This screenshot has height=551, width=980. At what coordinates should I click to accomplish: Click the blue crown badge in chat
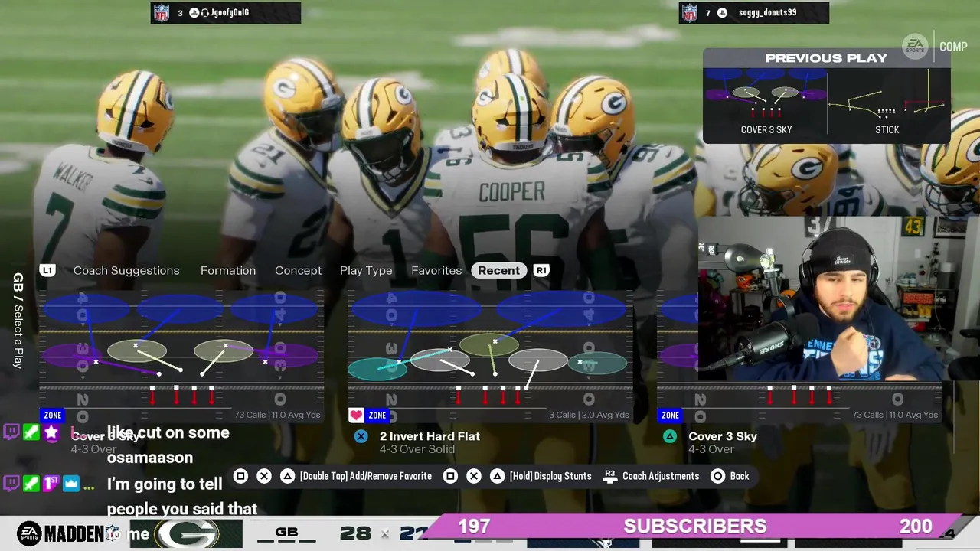[71, 484]
